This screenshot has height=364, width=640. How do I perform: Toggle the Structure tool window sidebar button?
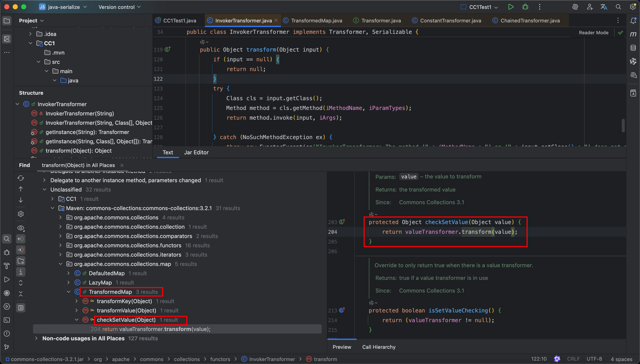pos(7,39)
